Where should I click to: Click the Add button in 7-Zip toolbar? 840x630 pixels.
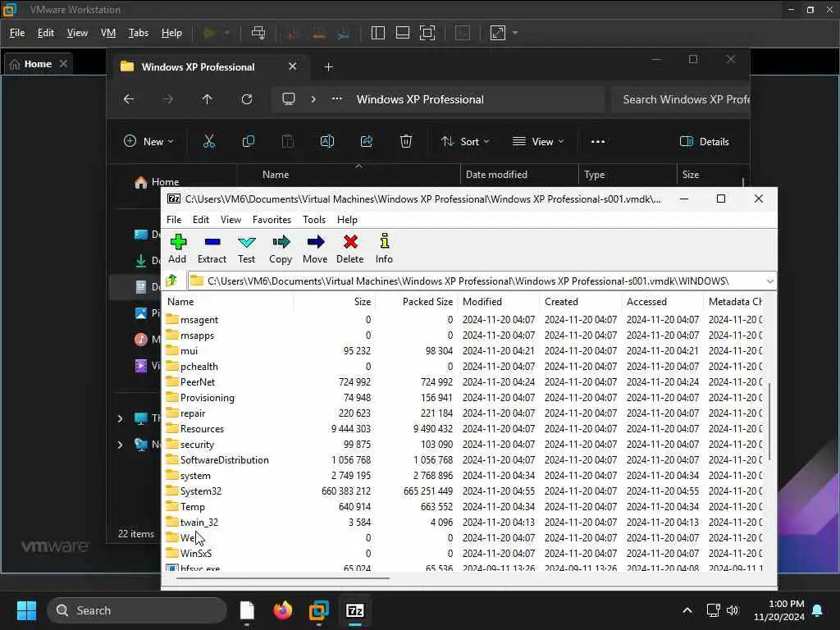click(177, 249)
